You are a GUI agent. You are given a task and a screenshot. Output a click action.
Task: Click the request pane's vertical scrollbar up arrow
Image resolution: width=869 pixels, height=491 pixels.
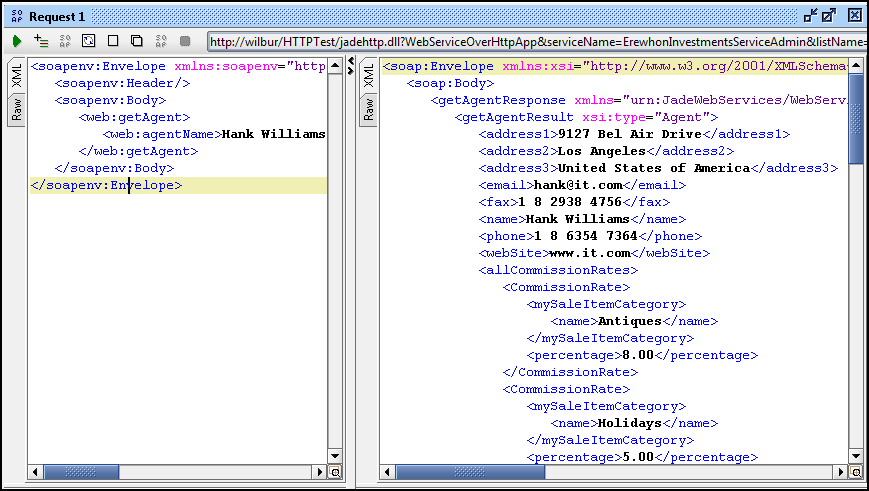335,66
